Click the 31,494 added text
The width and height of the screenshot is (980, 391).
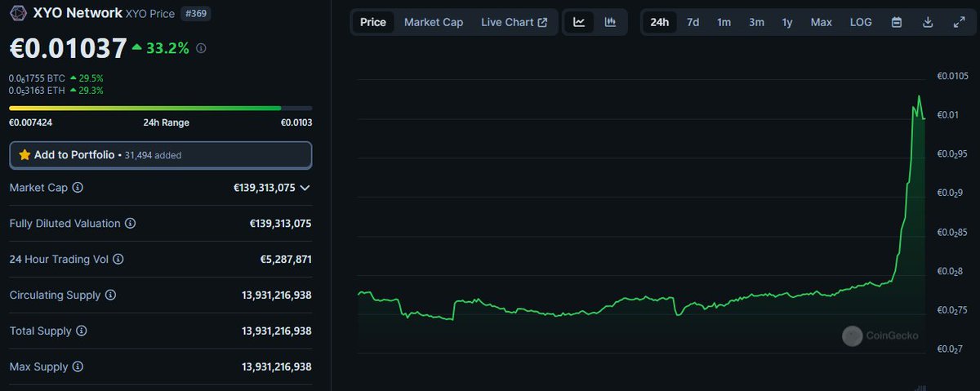153,155
